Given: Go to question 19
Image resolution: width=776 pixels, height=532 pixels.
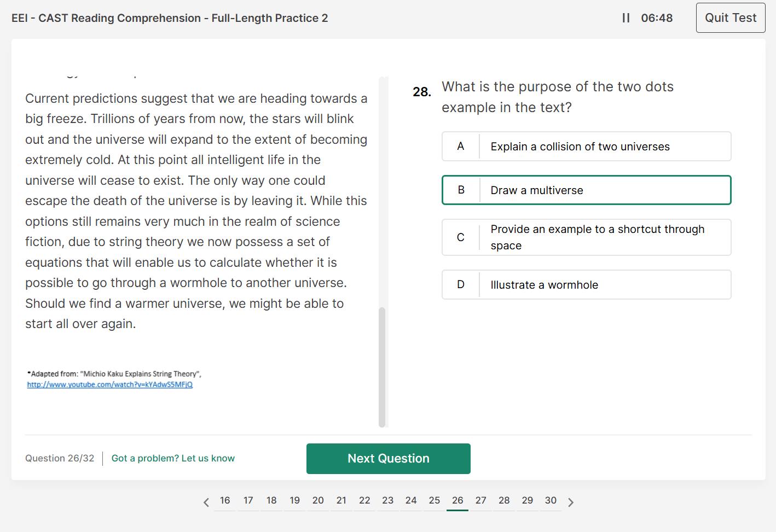Looking at the screenshot, I should pyautogui.click(x=294, y=500).
